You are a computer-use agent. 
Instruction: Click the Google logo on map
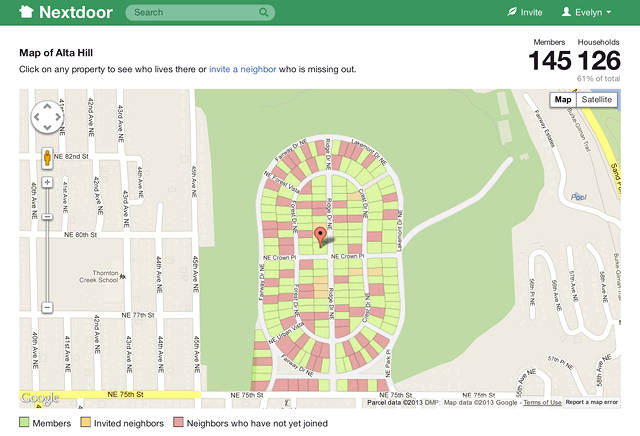click(40, 398)
